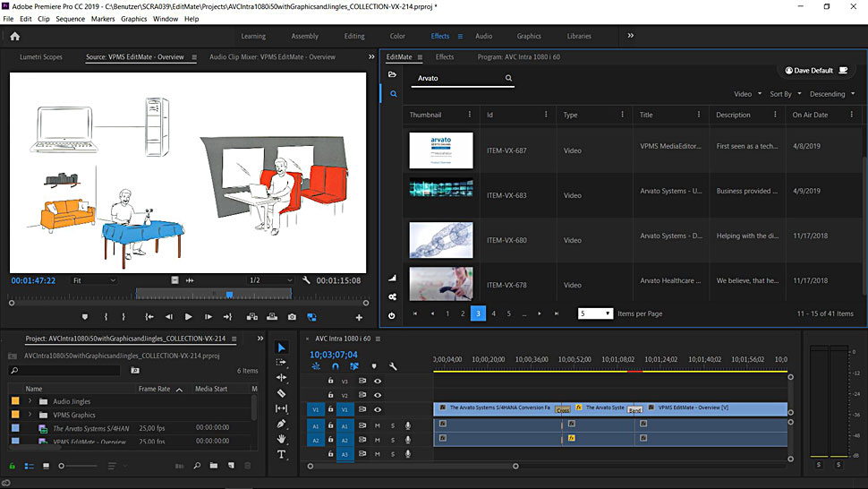Go to page 4 of results
The image size is (868, 489).
pyautogui.click(x=493, y=313)
